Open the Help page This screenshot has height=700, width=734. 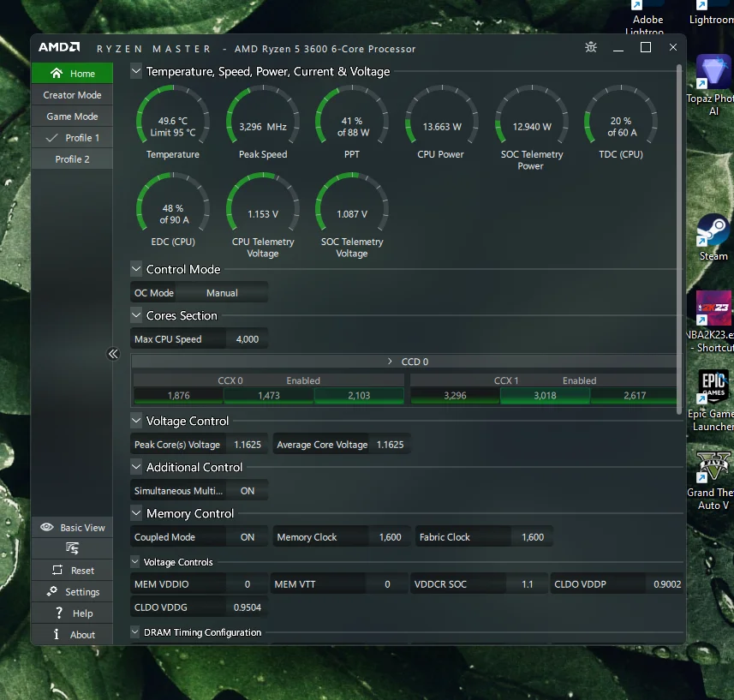(x=72, y=613)
